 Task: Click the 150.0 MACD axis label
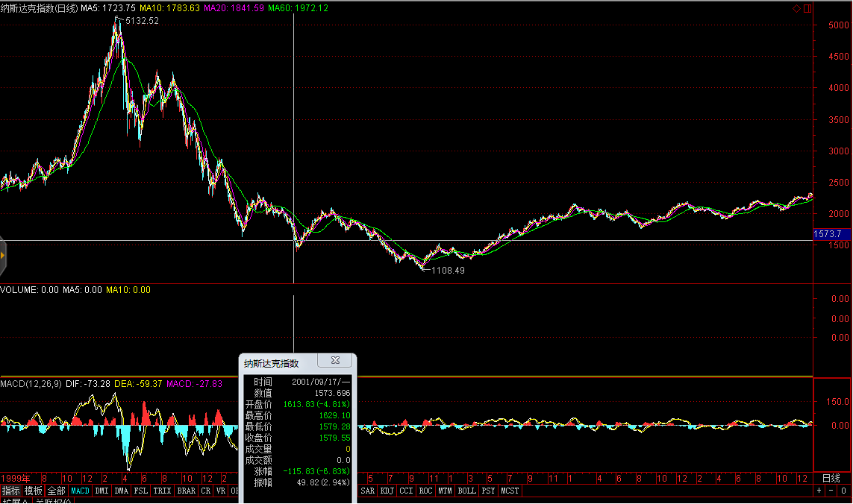[838, 401]
